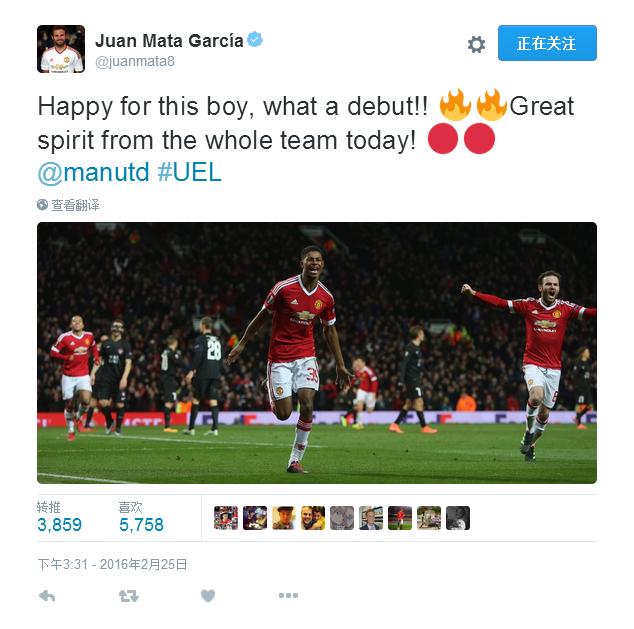634x629 pixels.
Task: Click 查看翻译 to view the translation
Action: [x=75, y=205]
